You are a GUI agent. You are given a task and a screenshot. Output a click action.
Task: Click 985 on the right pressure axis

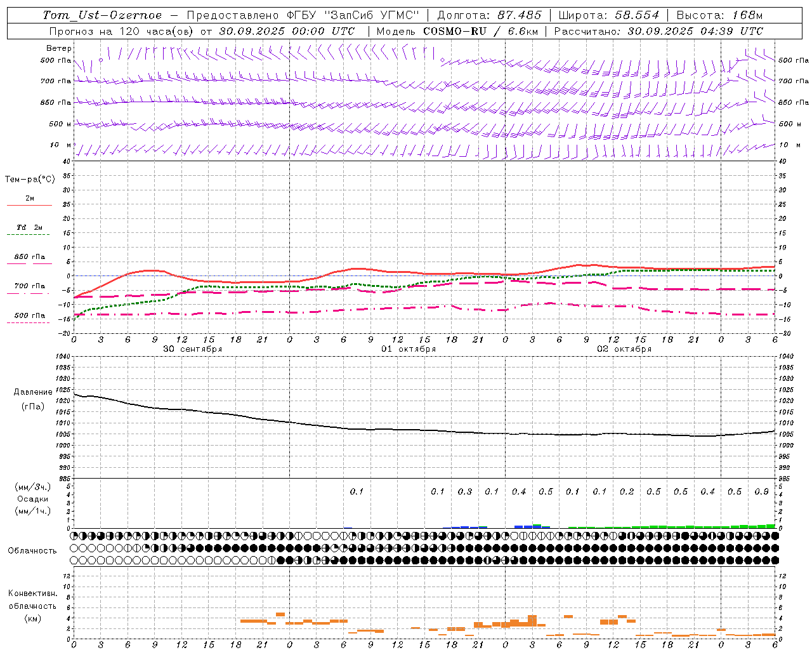coord(785,479)
